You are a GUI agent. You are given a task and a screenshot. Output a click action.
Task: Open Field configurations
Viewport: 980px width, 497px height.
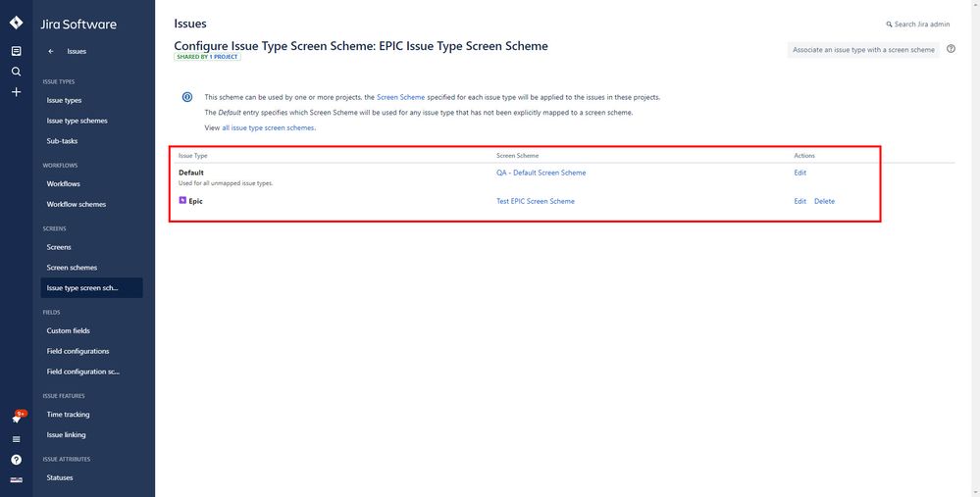(x=77, y=351)
